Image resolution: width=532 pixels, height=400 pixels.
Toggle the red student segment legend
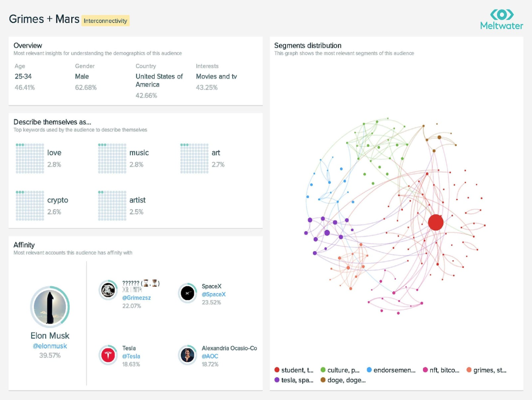pos(294,370)
